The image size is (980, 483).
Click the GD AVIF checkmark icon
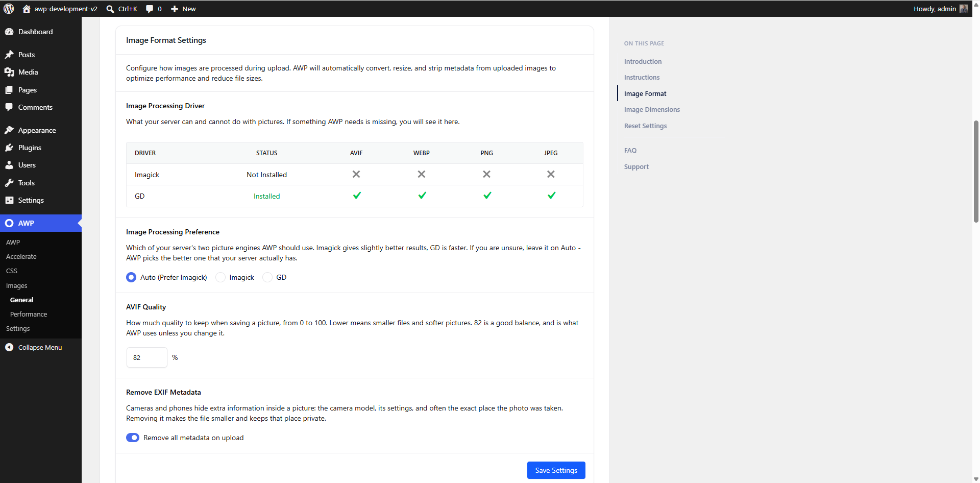(x=357, y=196)
